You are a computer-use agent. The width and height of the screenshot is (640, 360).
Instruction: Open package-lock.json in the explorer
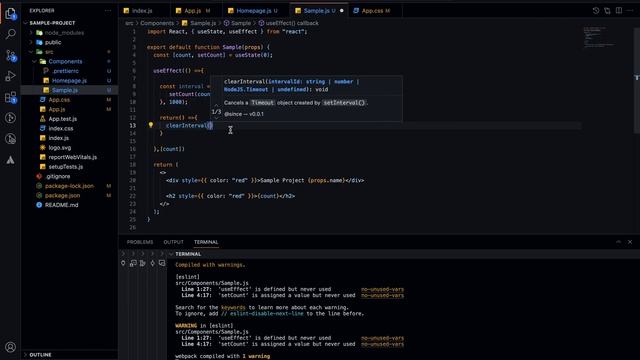coord(69,186)
